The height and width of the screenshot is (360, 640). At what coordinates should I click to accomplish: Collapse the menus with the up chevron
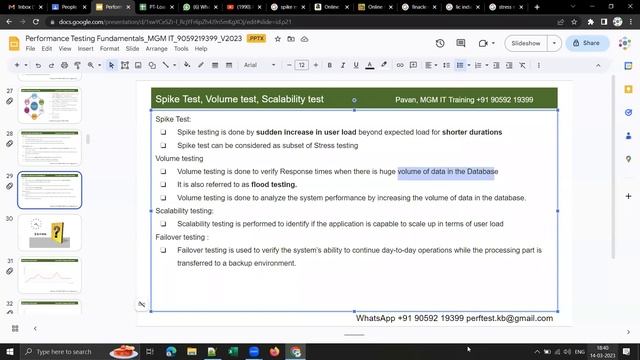click(598, 65)
